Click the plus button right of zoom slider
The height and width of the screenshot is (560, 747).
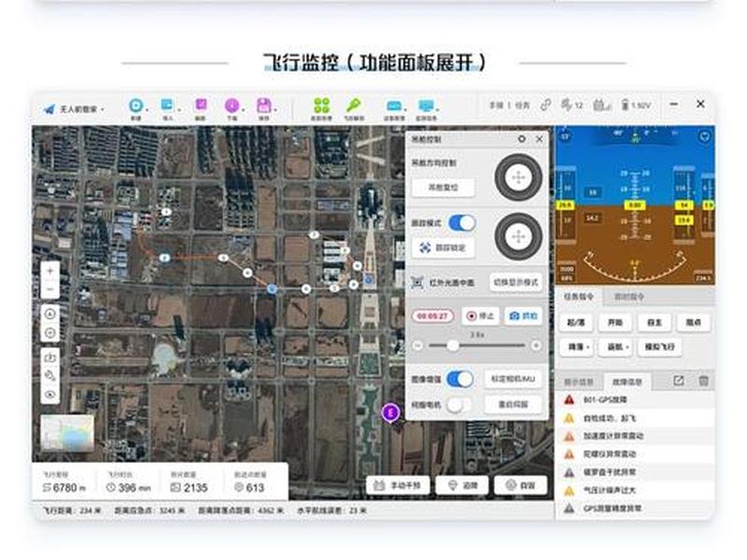536,345
